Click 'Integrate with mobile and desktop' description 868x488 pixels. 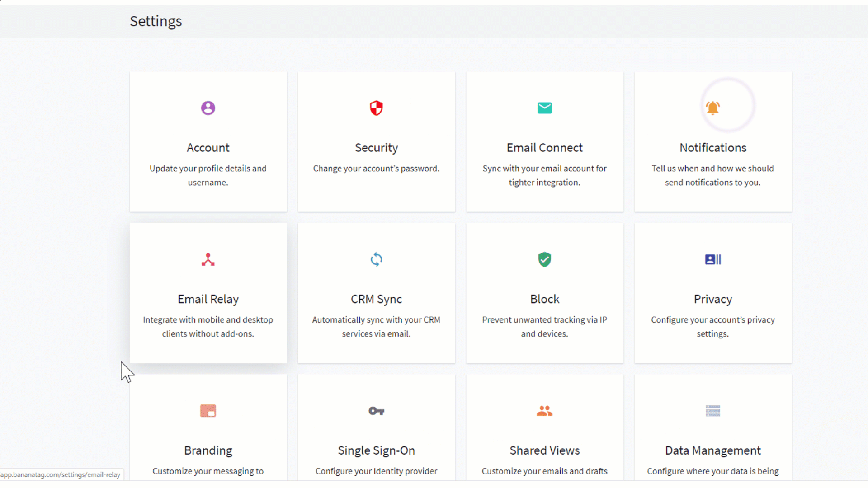[x=208, y=327]
